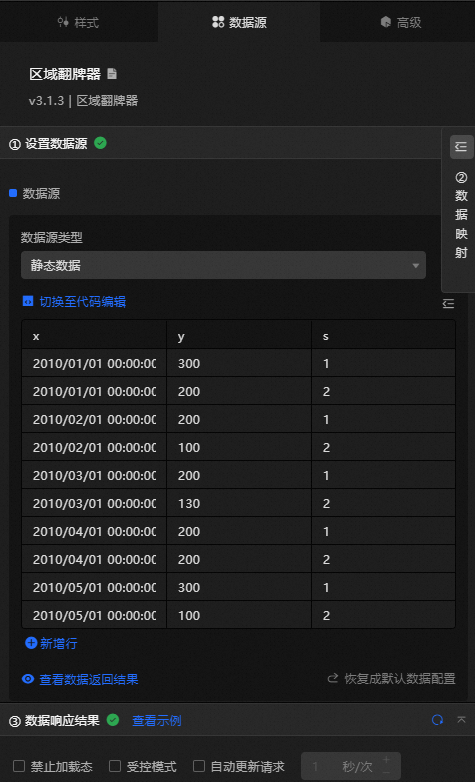Click the collapse icon above data table

(448, 303)
